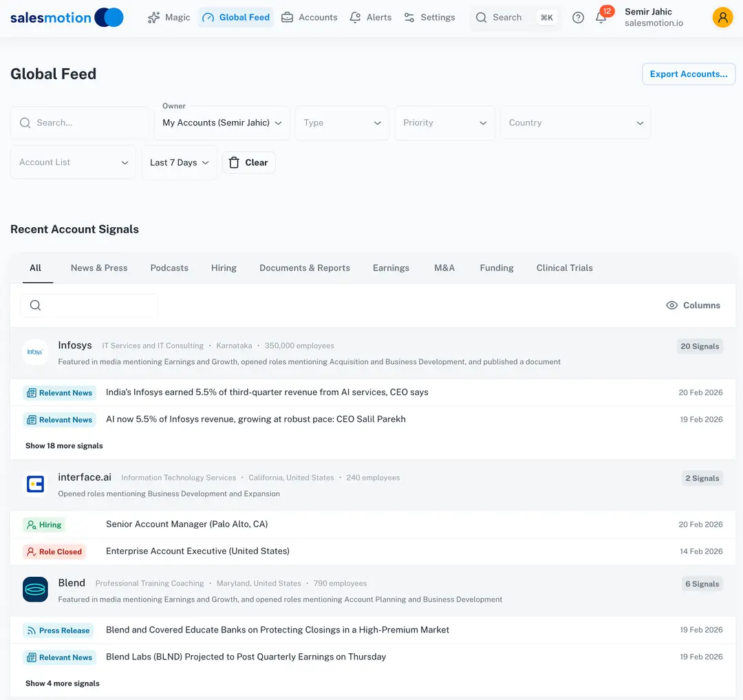Click Export Accounts button
This screenshot has width=743, height=700.
click(689, 74)
